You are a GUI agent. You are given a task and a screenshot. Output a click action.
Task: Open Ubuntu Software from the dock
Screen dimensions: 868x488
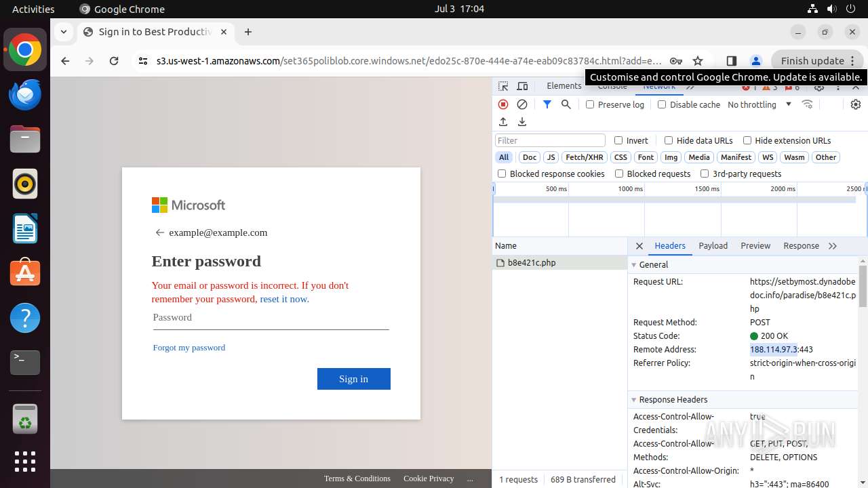(x=25, y=273)
